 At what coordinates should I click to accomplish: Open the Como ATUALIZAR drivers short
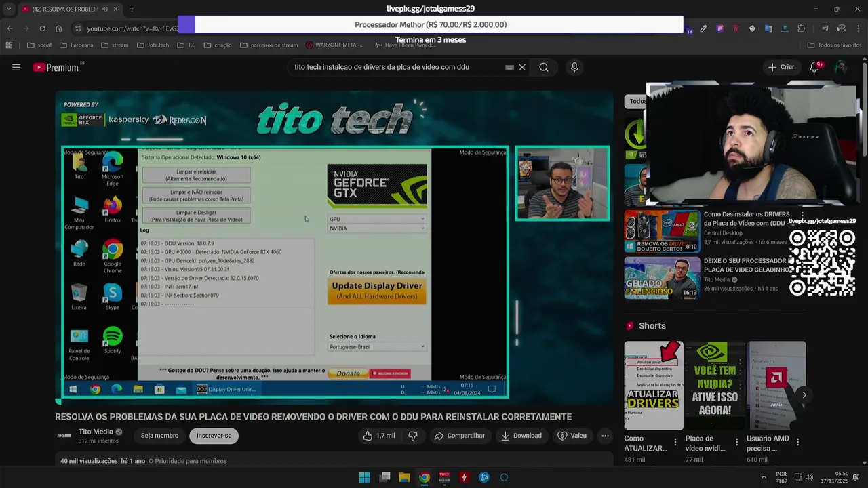(654, 386)
